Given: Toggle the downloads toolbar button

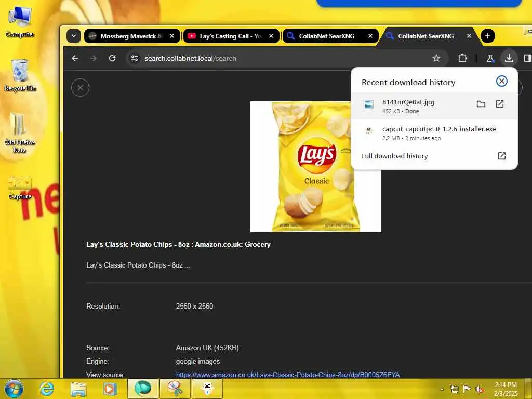Looking at the screenshot, I should click(x=509, y=58).
